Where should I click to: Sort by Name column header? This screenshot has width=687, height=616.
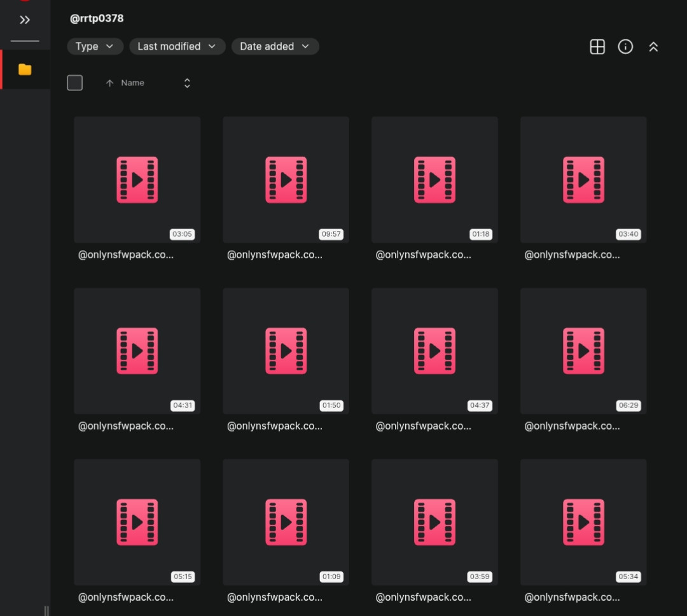(132, 83)
